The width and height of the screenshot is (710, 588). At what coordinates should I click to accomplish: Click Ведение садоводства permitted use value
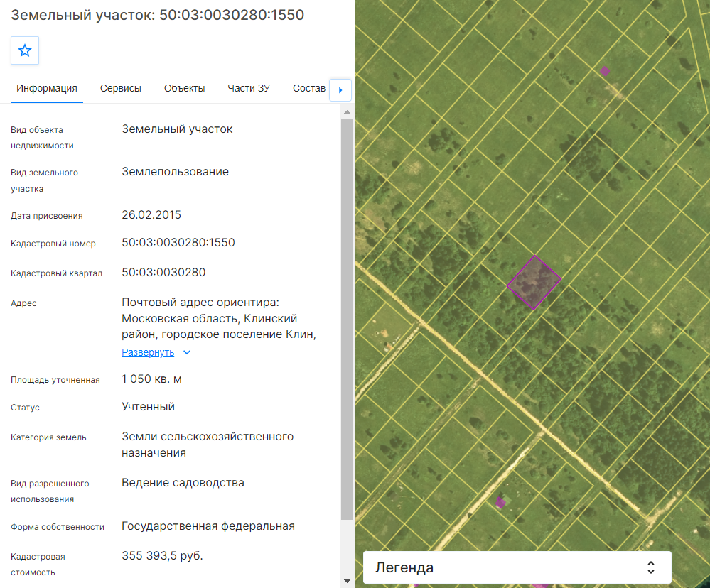click(183, 483)
